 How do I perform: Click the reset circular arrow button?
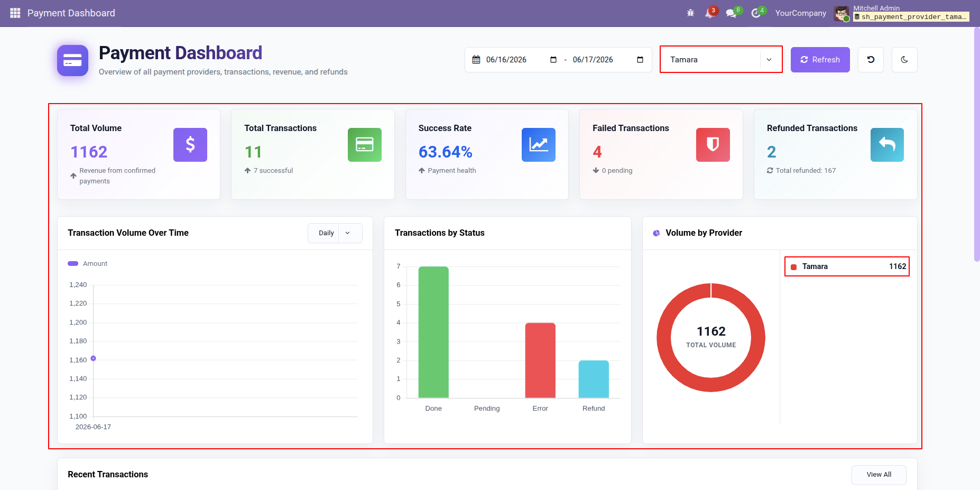[x=871, y=60]
